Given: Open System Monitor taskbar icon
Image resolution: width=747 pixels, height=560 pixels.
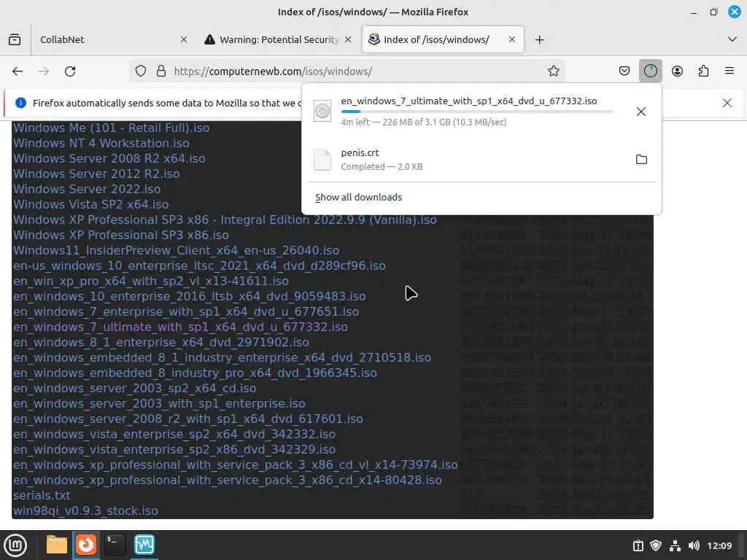Looking at the screenshot, I should click(x=144, y=545).
